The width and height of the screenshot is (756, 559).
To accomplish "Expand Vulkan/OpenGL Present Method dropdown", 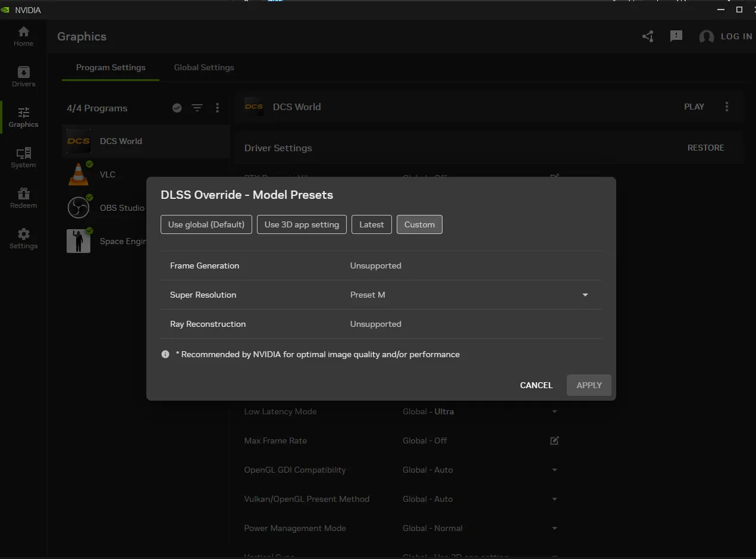I will 554,499.
